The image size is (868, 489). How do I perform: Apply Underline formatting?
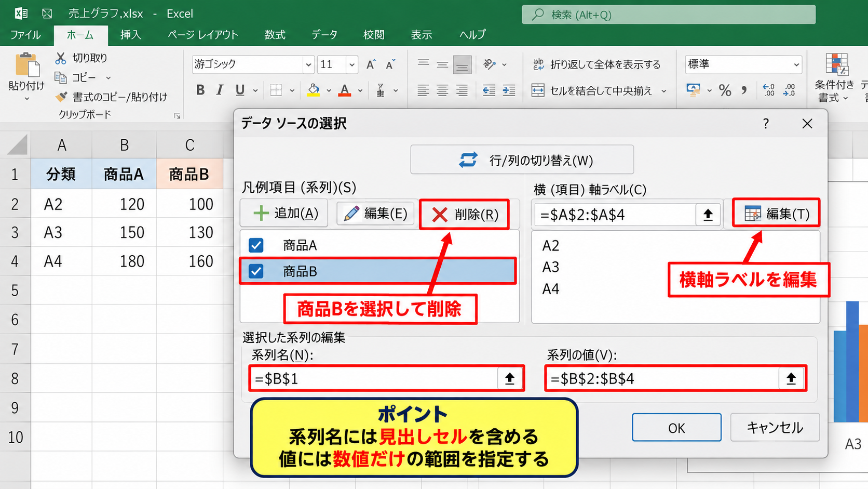pyautogui.click(x=240, y=90)
